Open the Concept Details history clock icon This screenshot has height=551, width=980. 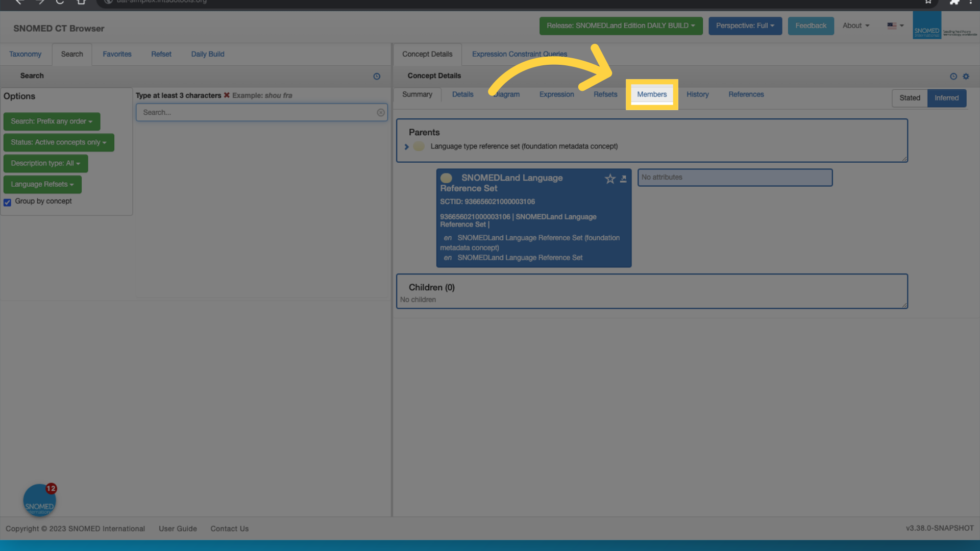pos(953,76)
